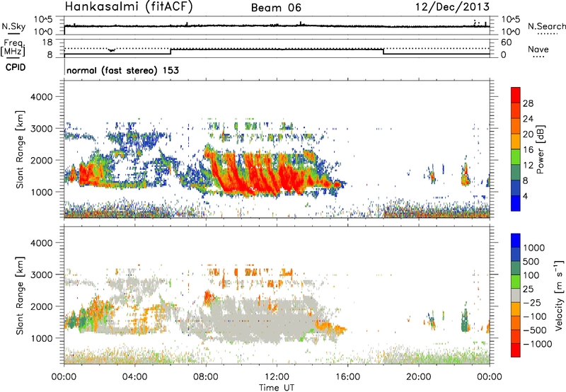Image resolution: width=566 pixels, height=392 pixels.
Task: Select the red top segment of Power colorbar
Action: click(516, 95)
